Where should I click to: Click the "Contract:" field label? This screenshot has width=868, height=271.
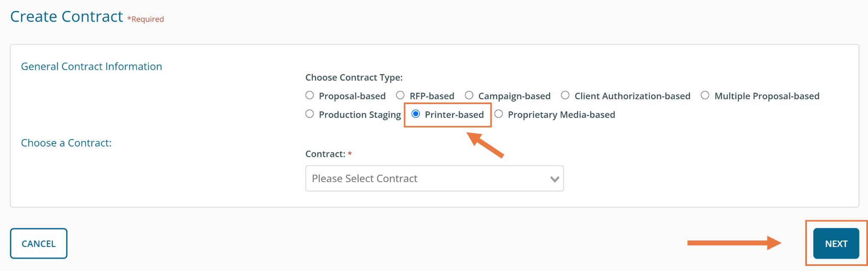click(325, 154)
